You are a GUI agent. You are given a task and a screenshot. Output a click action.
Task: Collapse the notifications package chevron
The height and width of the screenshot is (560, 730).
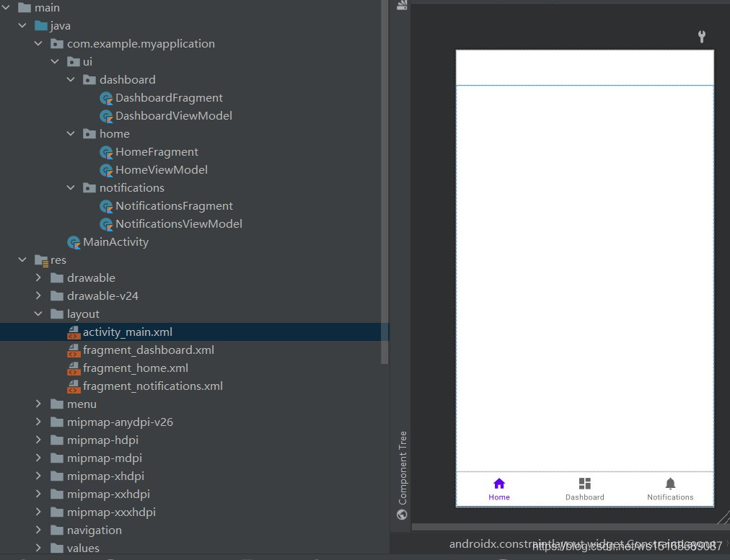click(x=71, y=188)
